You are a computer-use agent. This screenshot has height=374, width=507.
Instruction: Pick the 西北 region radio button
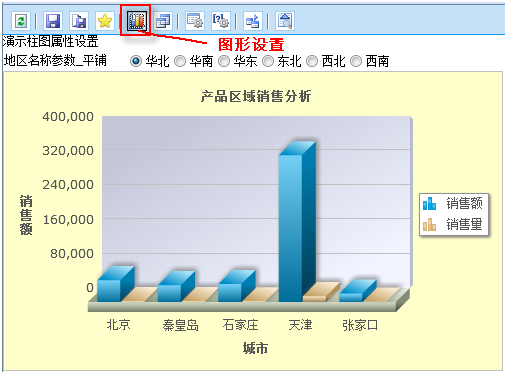point(312,61)
